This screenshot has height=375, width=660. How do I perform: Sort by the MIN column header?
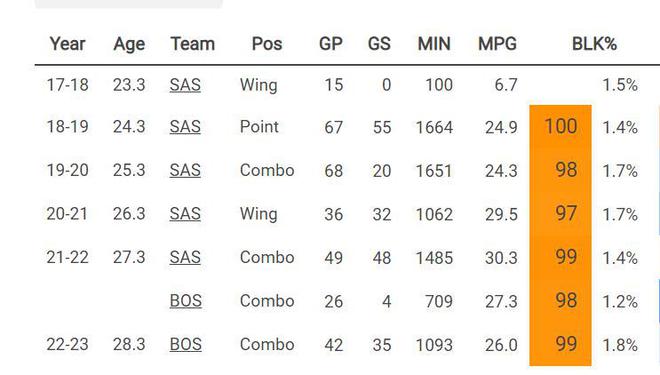[434, 44]
